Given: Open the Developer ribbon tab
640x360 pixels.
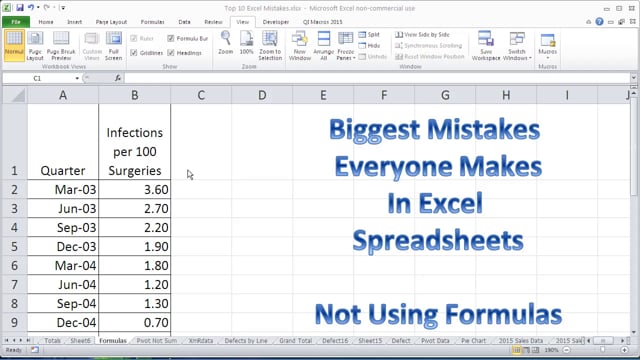Looking at the screenshot, I should click(276, 22).
